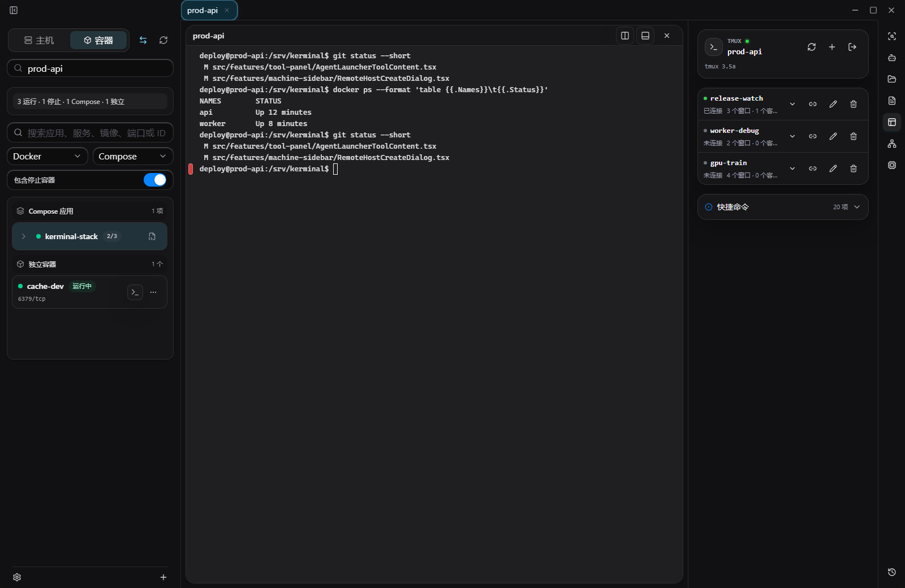Edit the gpu-train session
This screenshot has height=588, width=905.
(x=833, y=168)
